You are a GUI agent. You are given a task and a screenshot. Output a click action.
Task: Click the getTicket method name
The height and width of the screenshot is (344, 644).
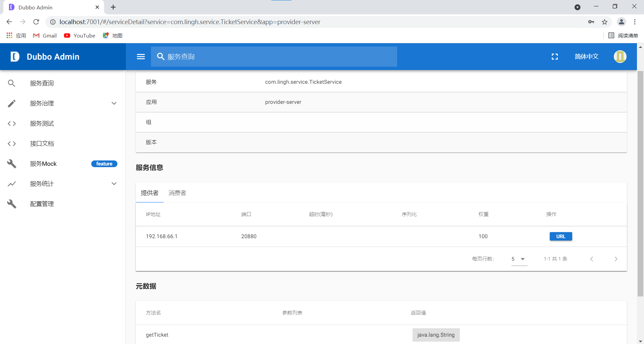click(x=157, y=335)
